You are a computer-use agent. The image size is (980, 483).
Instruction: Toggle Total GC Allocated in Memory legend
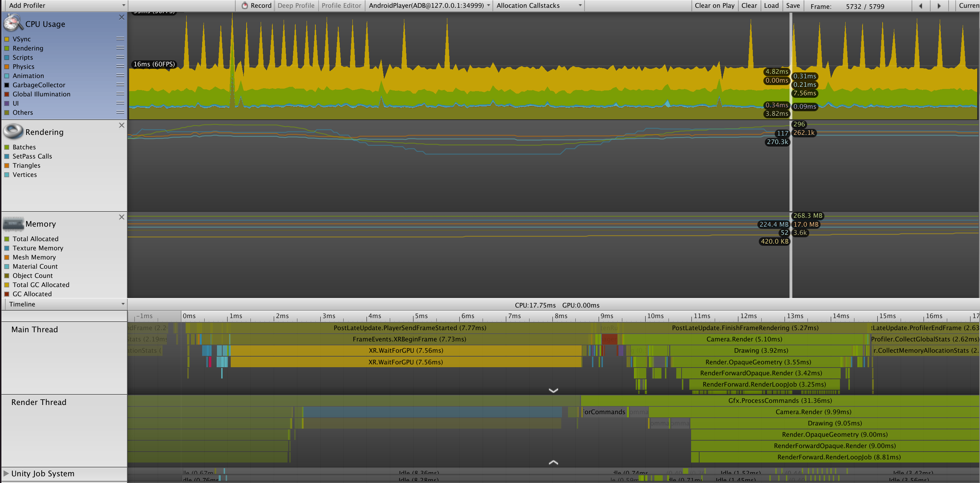pyautogui.click(x=6, y=285)
